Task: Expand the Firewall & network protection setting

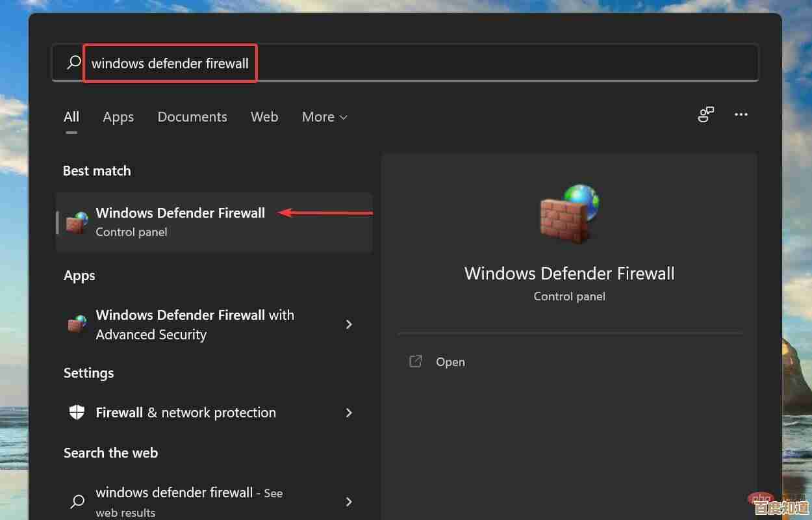Action: tap(349, 412)
